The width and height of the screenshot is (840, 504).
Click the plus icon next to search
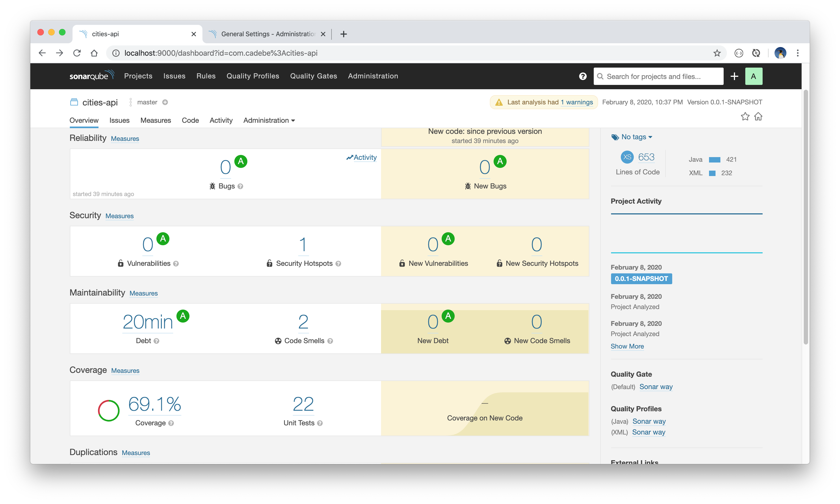tap(734, 76)
